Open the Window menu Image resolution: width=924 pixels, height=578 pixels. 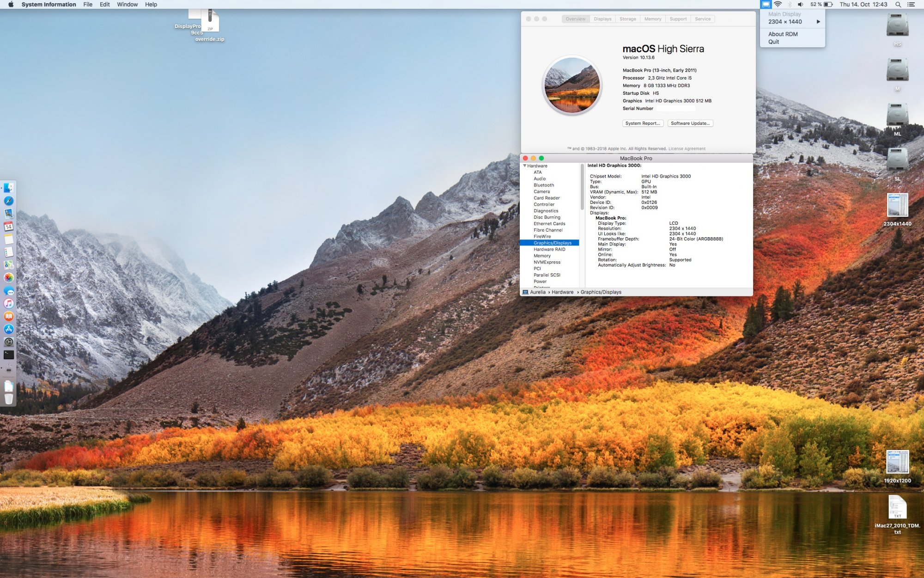click(x=127, y=5)
